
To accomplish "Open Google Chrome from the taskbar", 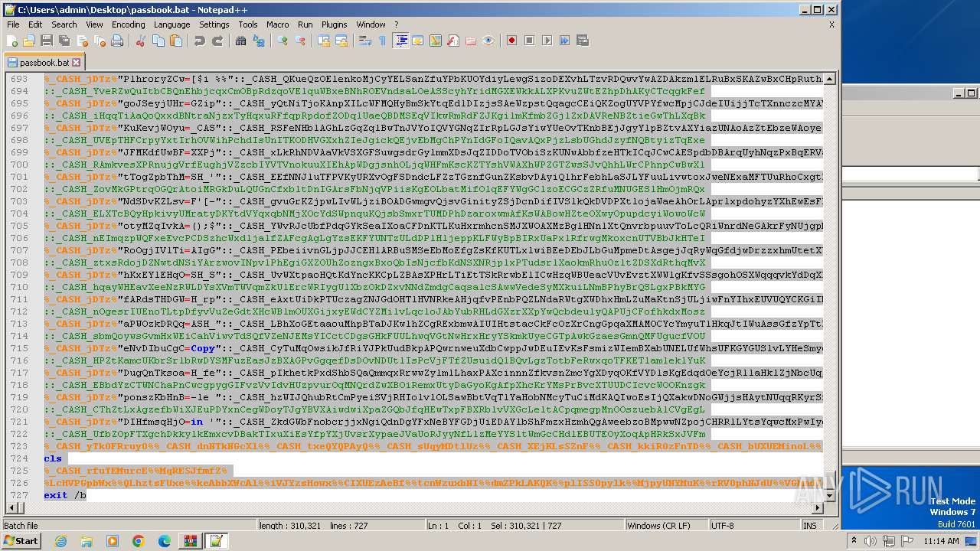I will [139, 541].
